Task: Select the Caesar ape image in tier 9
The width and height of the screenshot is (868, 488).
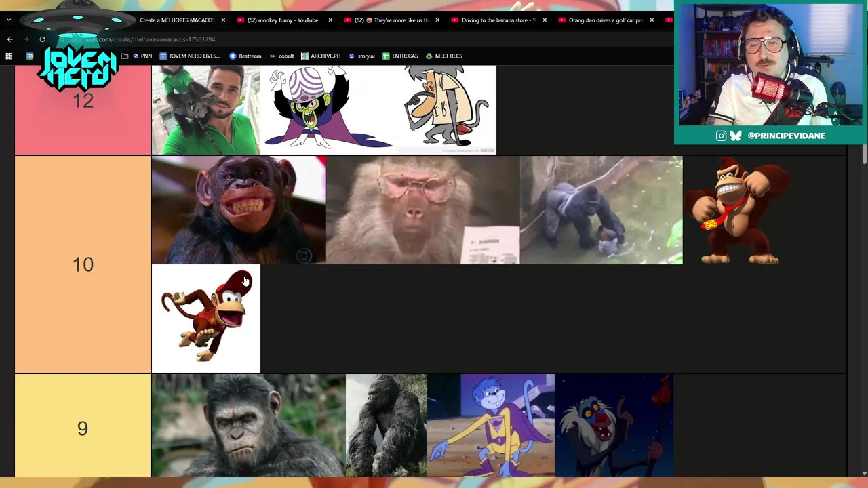Action: 248,426
